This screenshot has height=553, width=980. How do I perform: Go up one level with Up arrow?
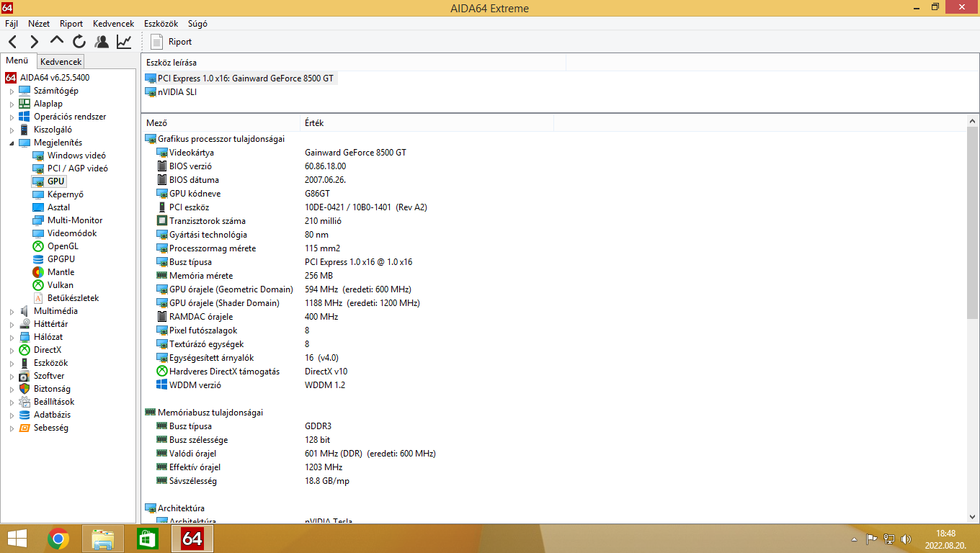point(57,42)
